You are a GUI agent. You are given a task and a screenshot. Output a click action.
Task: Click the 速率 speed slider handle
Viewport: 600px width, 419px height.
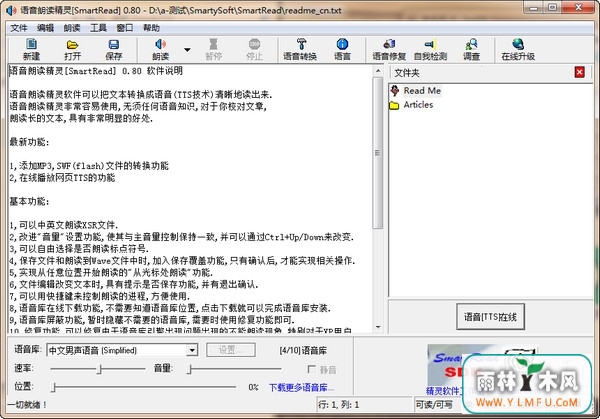99,369
